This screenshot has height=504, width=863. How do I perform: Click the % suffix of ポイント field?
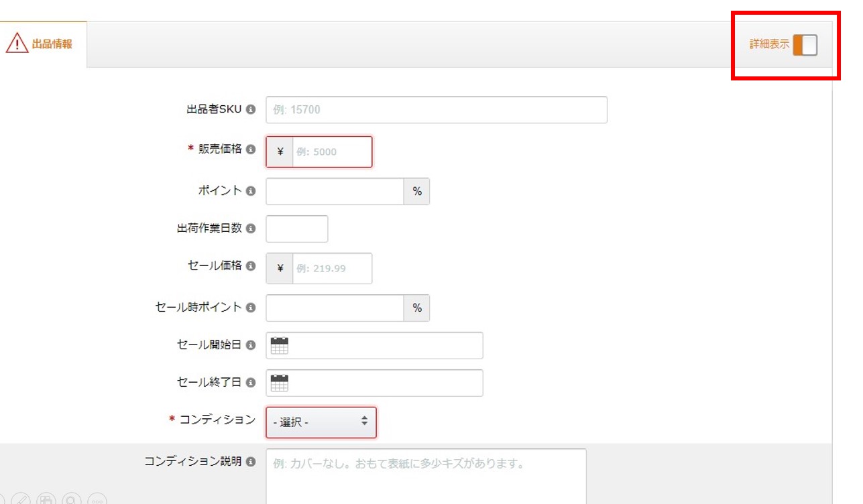[417, 192]
